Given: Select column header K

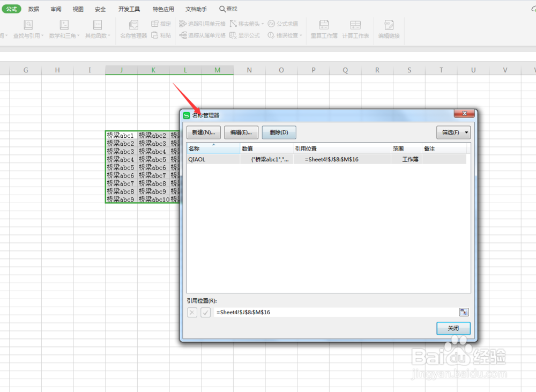Looking at the screenshot, I should [153, 70].
